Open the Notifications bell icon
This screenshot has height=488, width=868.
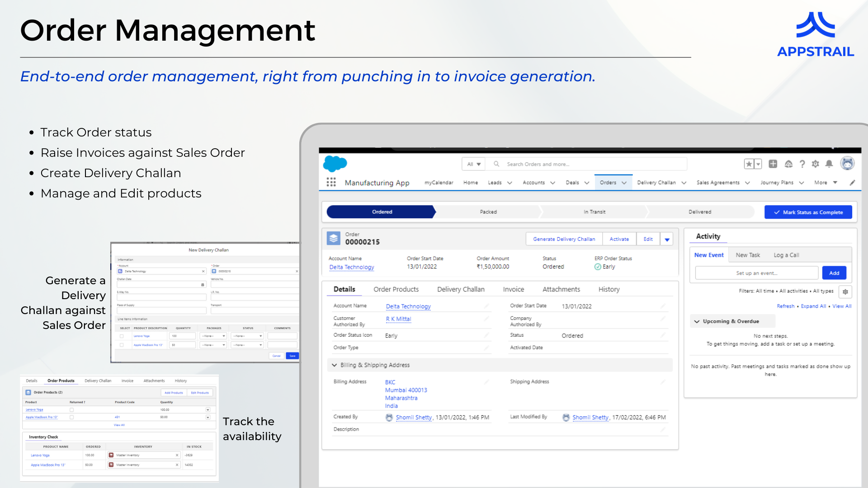point(829,164)
